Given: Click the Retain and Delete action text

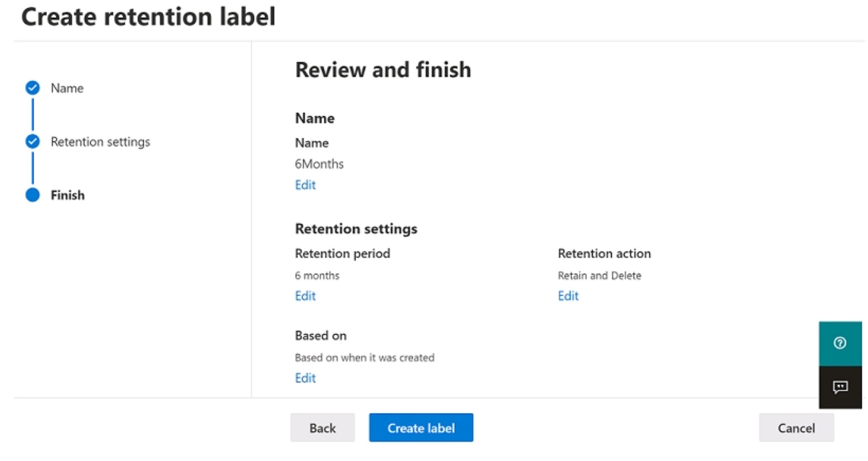Looking at the screenshot, I should [x=600, y=275].
